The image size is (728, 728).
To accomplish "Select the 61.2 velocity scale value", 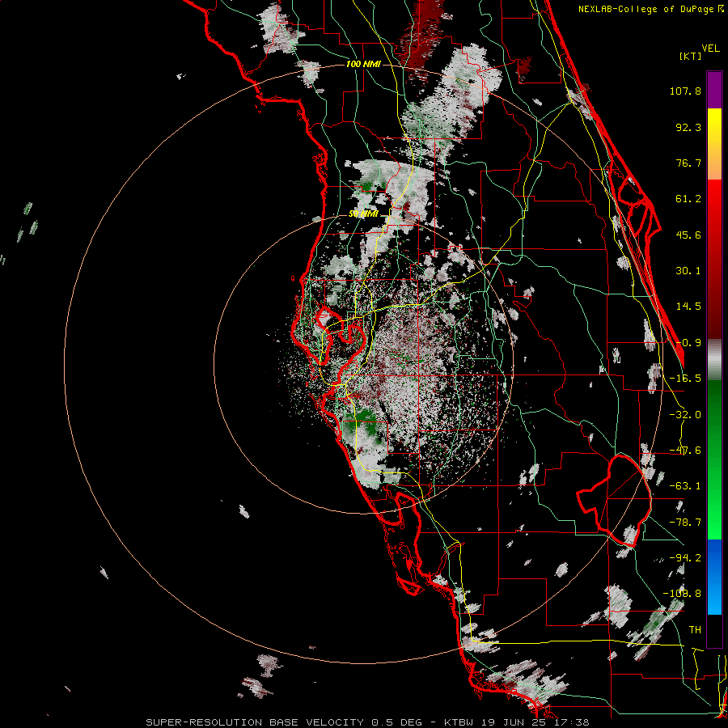I will click(688, 199).
